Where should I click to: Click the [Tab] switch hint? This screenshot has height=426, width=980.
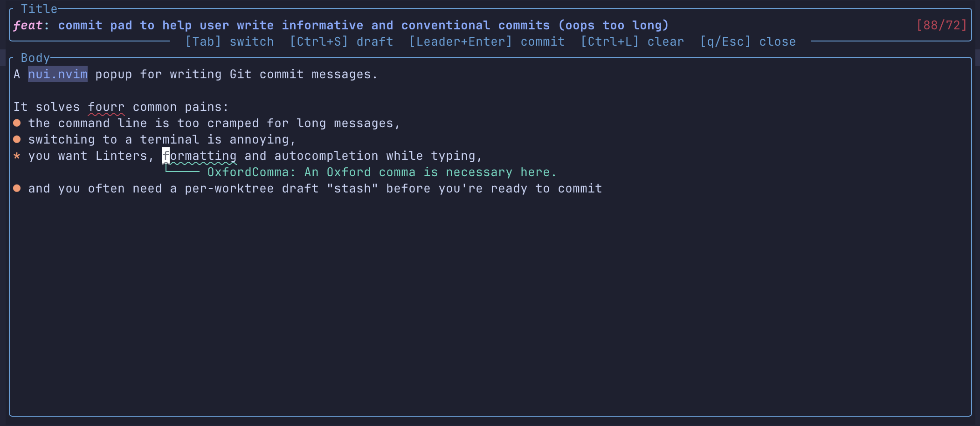tap(229, 41)
